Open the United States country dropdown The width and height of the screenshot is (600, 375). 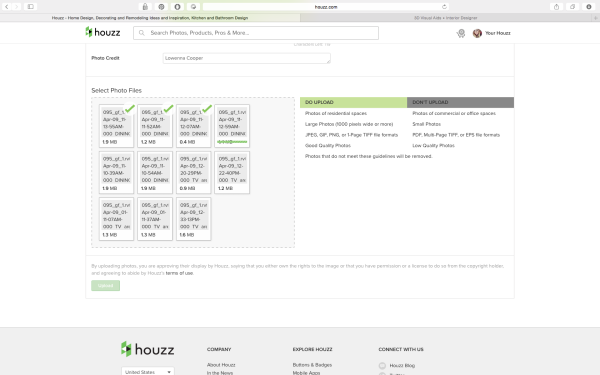coord(148,372)
